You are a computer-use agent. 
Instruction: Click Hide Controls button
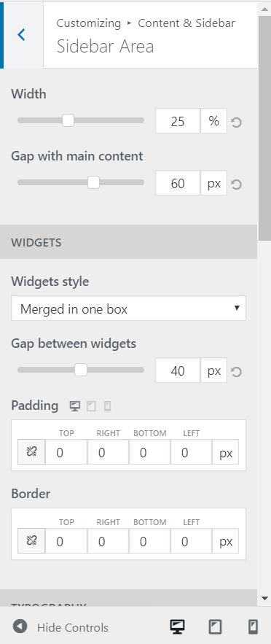[x=60, y=627]
